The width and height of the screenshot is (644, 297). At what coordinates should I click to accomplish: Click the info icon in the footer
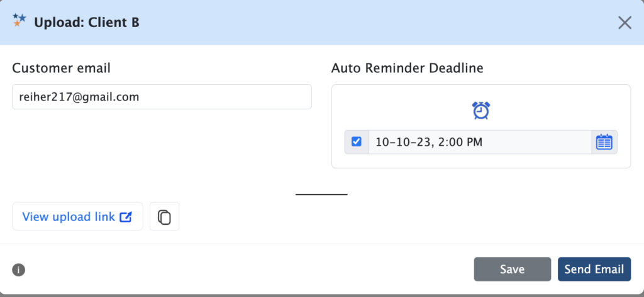pos(19,271)
